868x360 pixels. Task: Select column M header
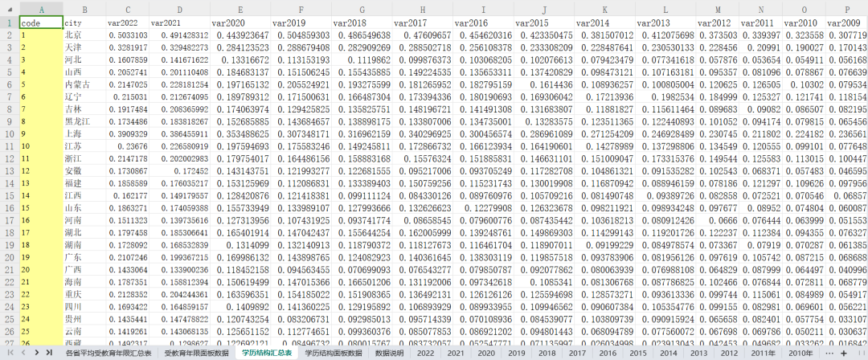pyautogui.click(x=718, y=9)
